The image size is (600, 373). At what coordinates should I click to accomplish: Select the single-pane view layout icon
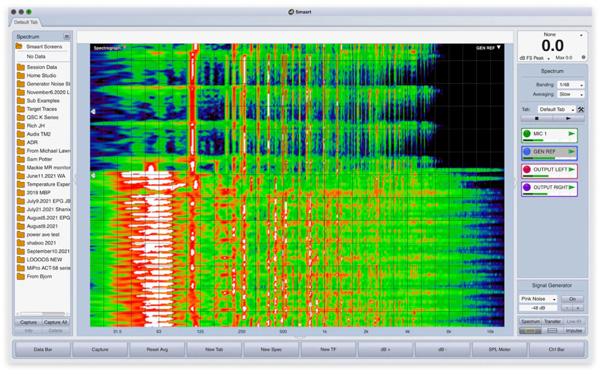pyautogui.click(x=530, y=331)
